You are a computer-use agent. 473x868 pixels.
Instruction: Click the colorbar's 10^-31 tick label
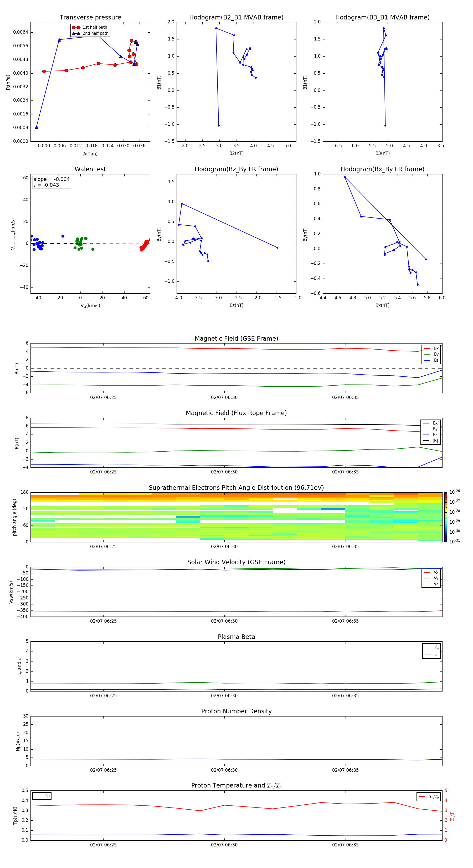(x=455, y=542)
